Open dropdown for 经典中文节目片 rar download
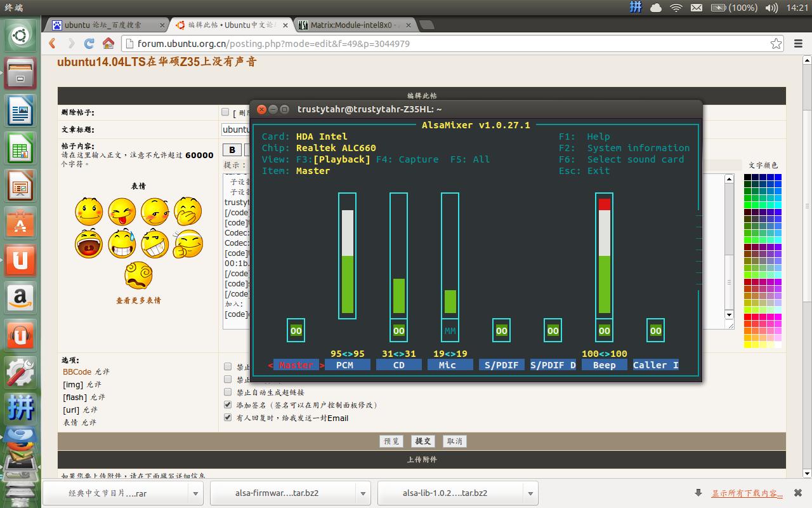Image resolution: width=812 pixels, height=508 pixels. (x=195, y=493)
